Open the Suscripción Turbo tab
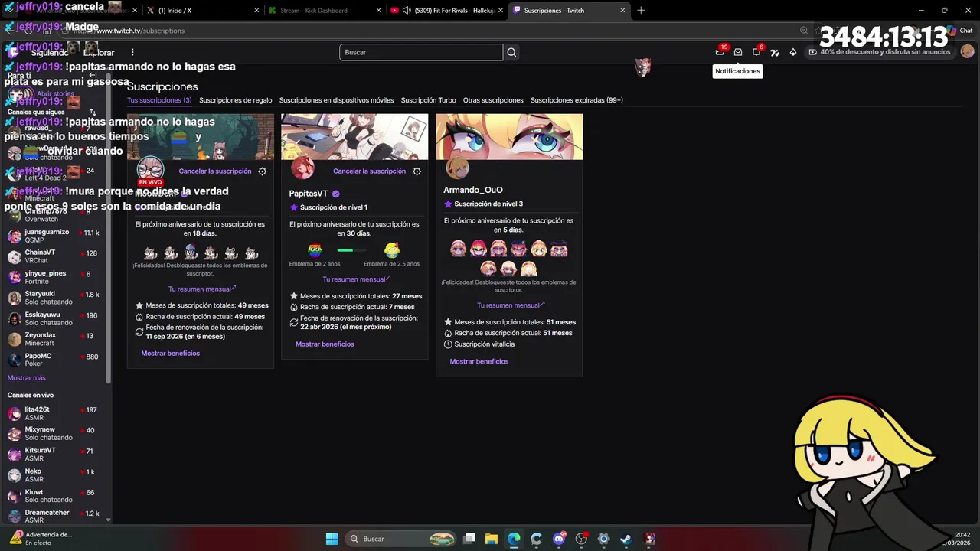This screenshot has height=551, width=980. click(x=428, y=100)
